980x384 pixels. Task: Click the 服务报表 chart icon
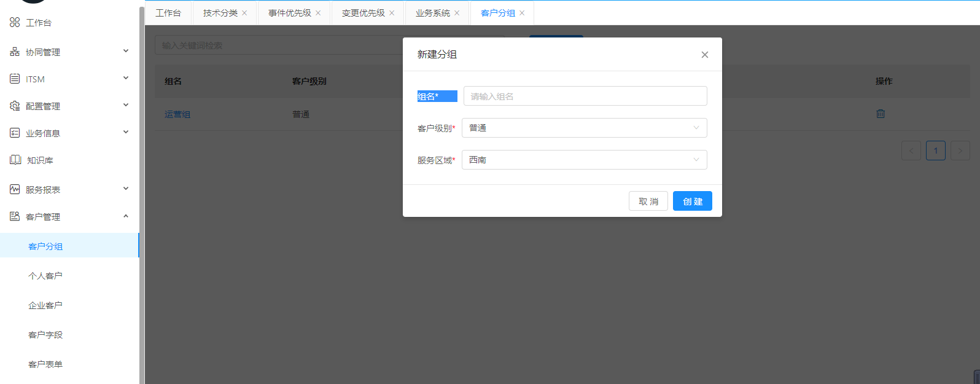pyautogui.click(x=15, y=189)
